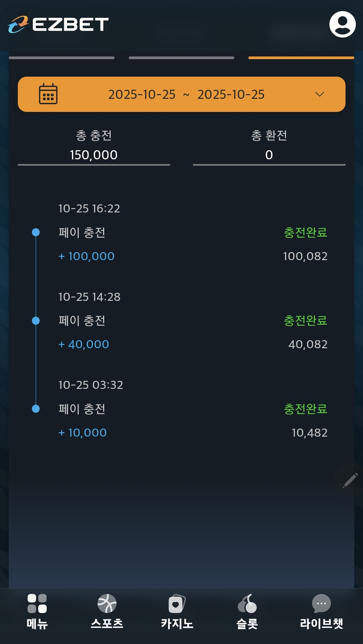
Task: Select the 2025-10-25 date range field
Action: [x=186, y=94]
